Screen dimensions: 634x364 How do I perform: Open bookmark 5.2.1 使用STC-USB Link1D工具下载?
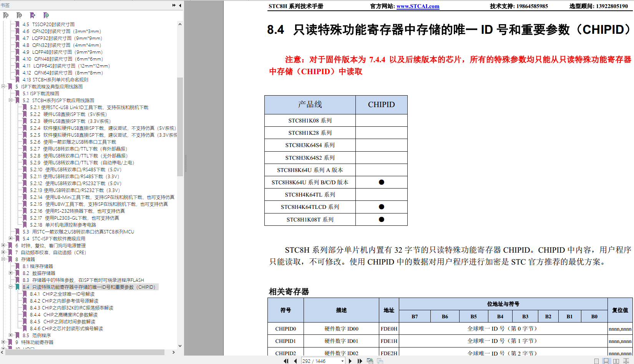pos(89,108)
